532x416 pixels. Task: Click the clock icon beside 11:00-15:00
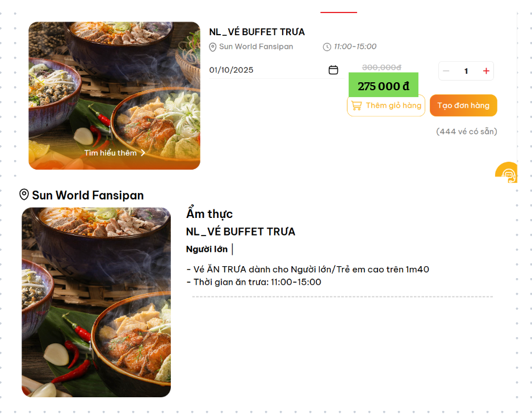326,47
